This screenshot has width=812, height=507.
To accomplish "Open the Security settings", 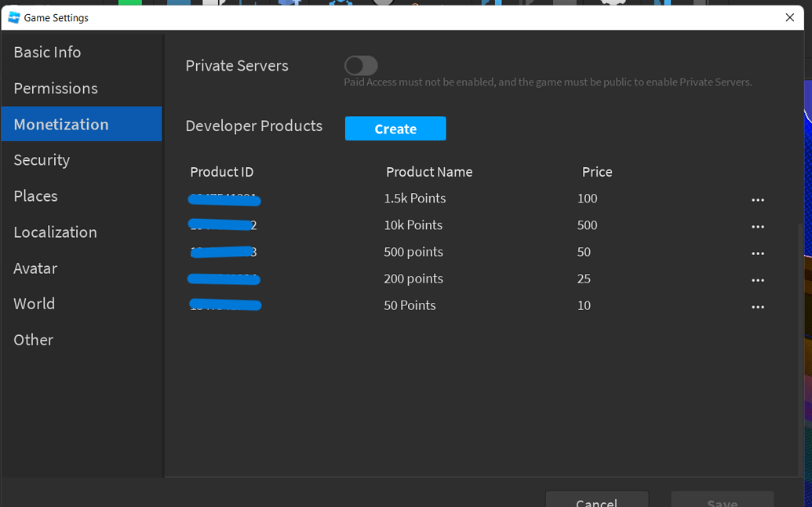I will point(42,160).
